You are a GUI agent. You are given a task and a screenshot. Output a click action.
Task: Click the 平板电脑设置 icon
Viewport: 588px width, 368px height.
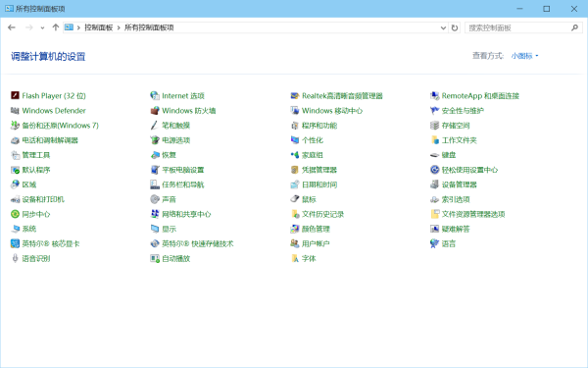pyautogui.click(x=155, y=170)
